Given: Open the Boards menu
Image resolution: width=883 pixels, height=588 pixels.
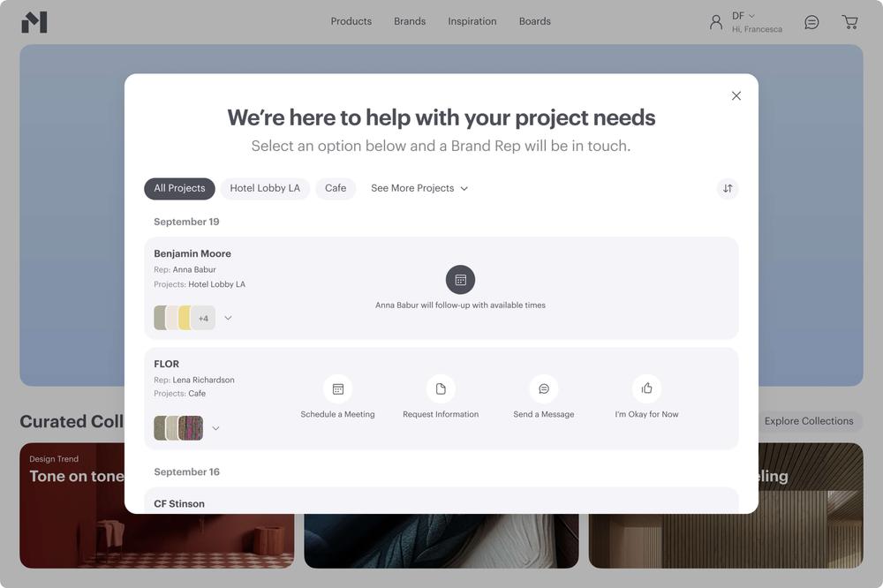Looking at the screenshot, I should (x=534, y=21).
